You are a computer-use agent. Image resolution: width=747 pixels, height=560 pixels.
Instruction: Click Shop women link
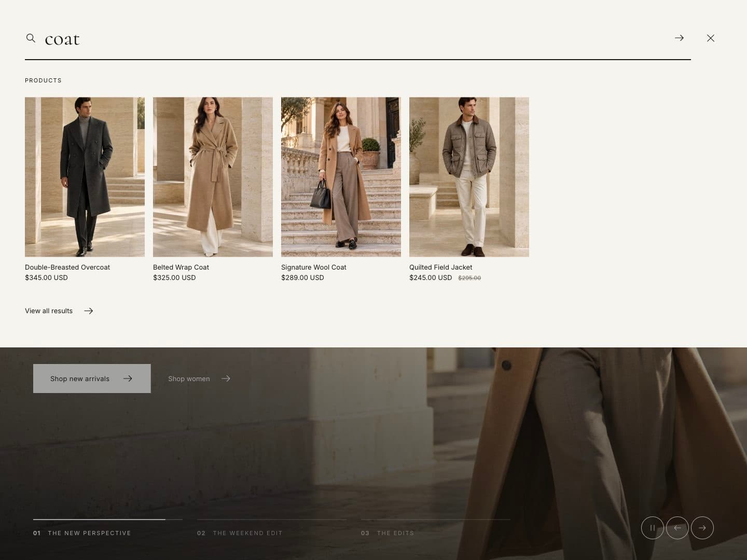pos(199,379)
